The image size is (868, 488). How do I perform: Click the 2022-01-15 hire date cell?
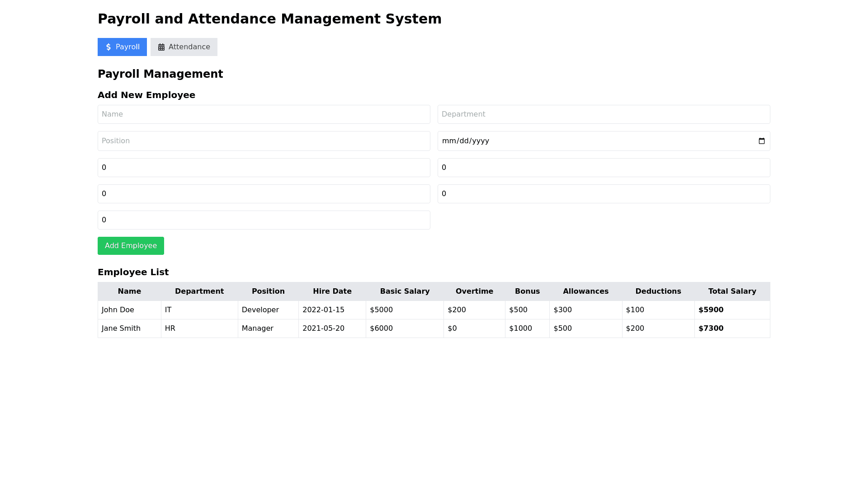(323, 310)
